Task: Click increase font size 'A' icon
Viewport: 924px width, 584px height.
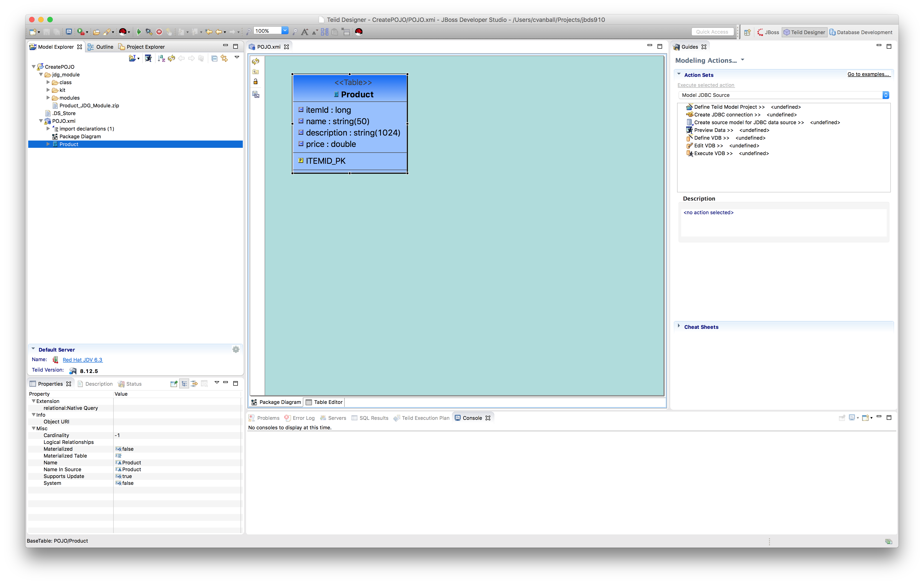Action: point(305,32)
